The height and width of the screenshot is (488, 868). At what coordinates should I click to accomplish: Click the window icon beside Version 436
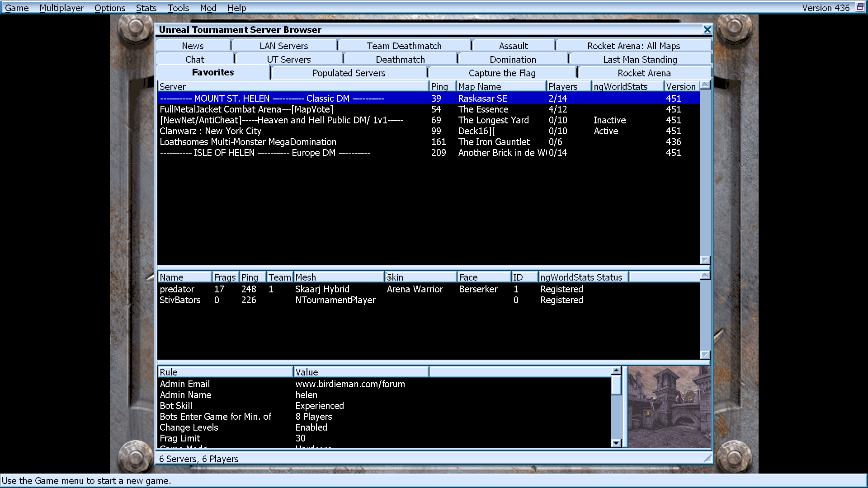tap(860, 7)
